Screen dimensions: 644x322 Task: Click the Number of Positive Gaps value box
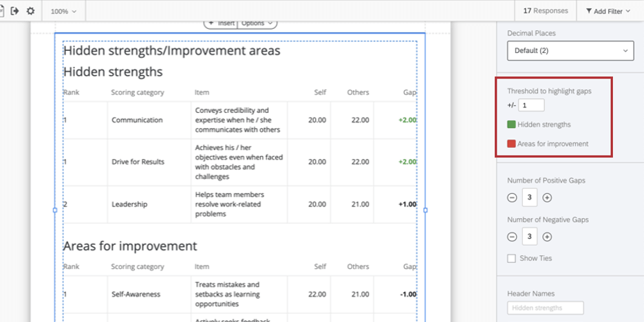coord(529,197)
